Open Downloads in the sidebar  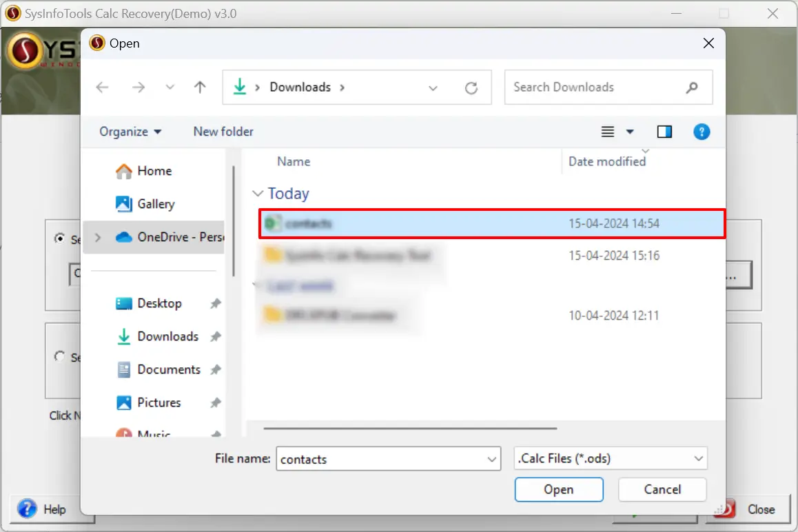[x=167, y=336]
